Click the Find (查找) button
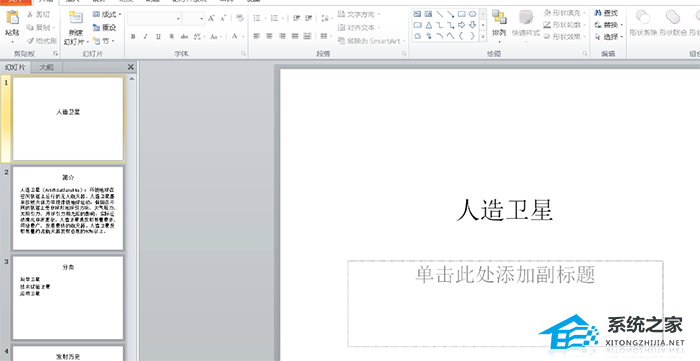The height and width of the screenshot is (361, 700). point(607,13)
